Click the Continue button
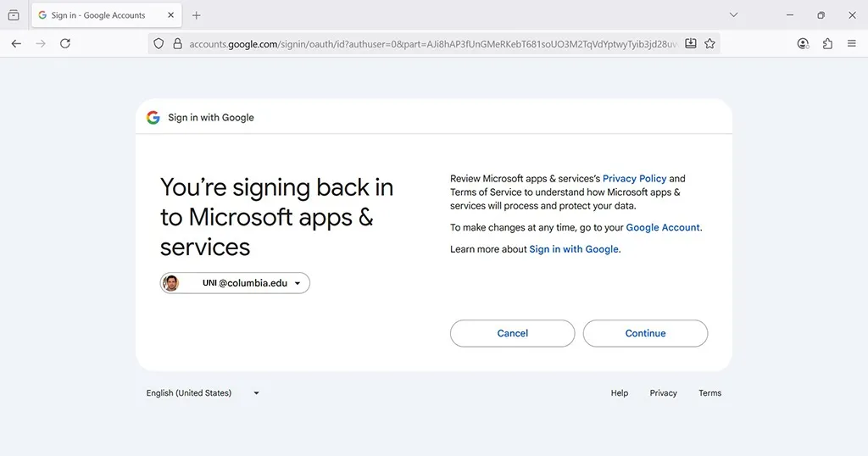The height and width of the screenshot is (456, 868). coord(645,333)
